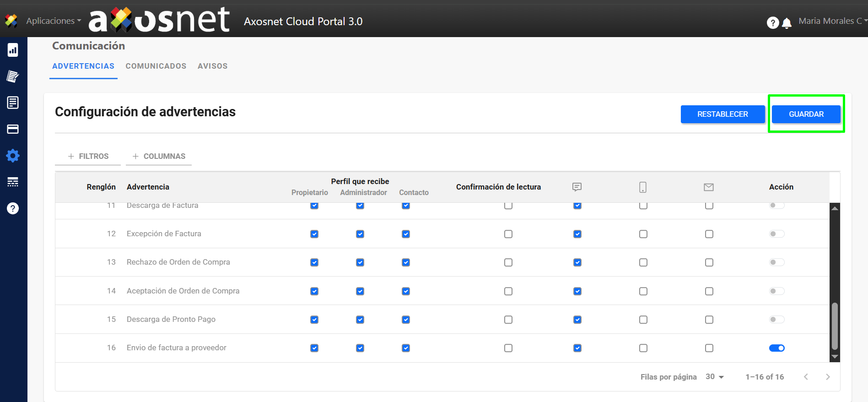The width and height of the screenshot is (868, 402).
Task: Click the sidebar help question mark icon
Action: tap(13, 208)
